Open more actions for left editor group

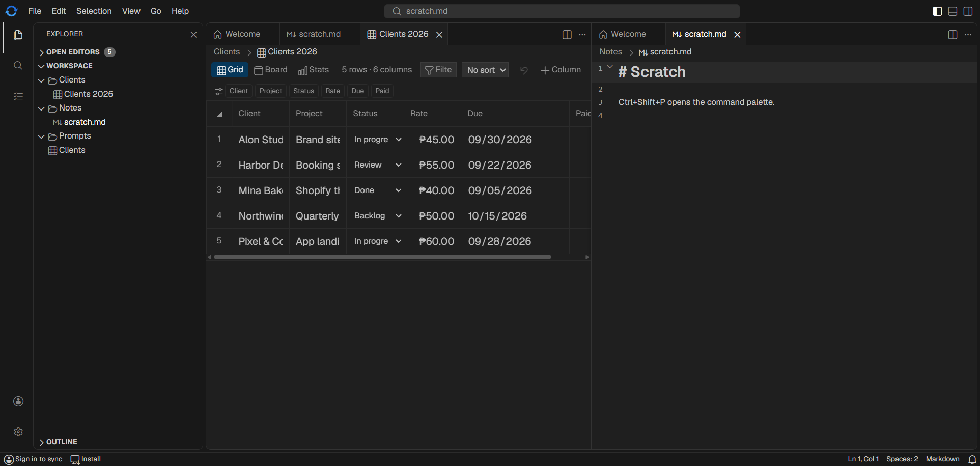click(x=582, y=35)
